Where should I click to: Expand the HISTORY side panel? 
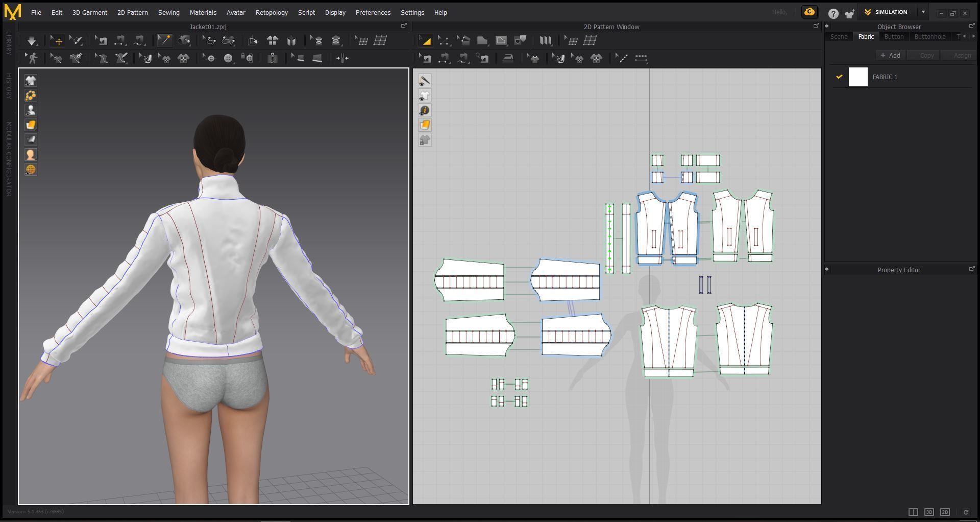[x=9, y=86]
